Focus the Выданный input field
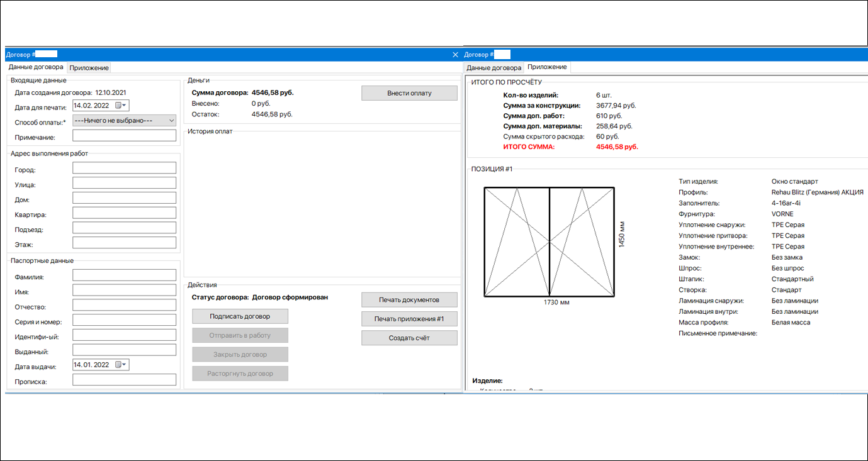The height and width of the screenshot is (461, 868). (125, 350)
